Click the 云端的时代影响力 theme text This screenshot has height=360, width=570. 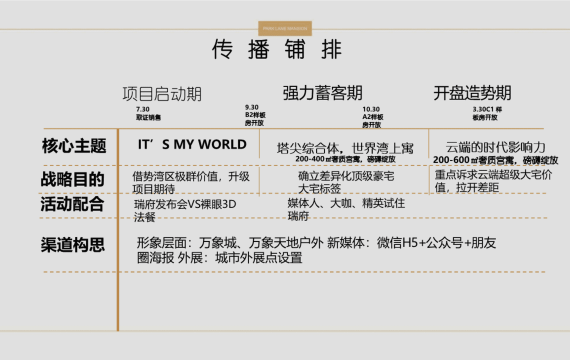(495, 147)
